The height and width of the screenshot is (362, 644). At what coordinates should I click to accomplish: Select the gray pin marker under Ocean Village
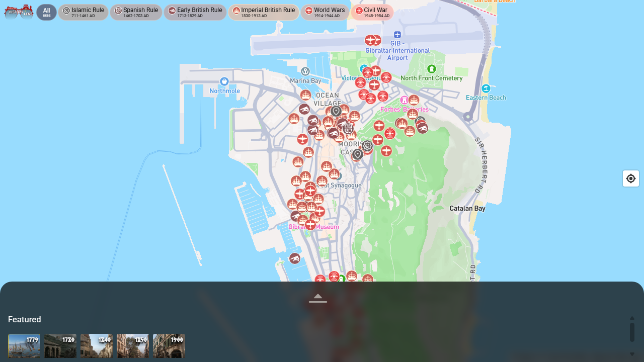click(x=336, y=111)
